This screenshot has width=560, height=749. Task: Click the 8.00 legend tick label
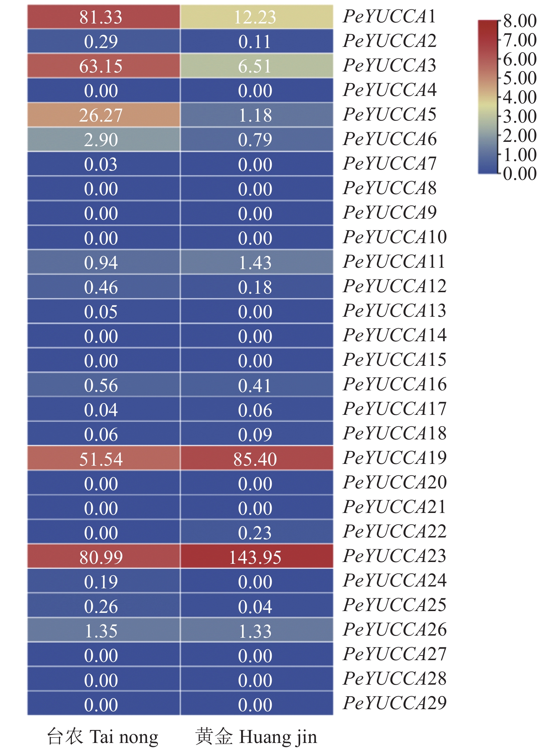click(x=519, y=21)
